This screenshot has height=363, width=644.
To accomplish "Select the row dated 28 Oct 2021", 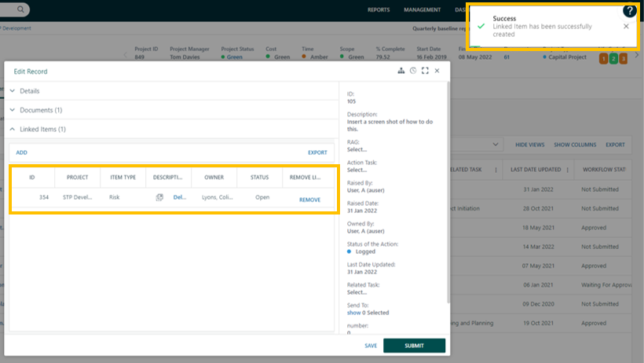I will pos(538,208).
